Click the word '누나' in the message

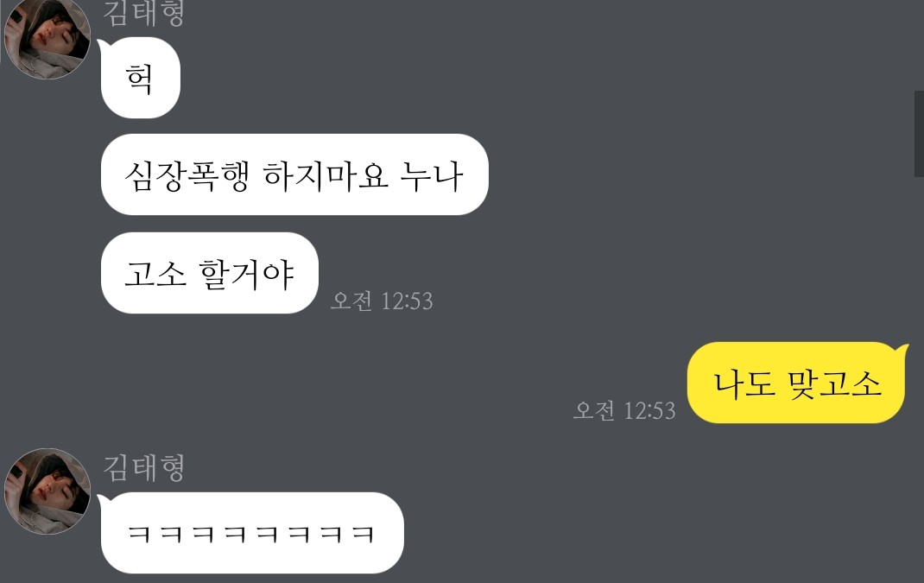(432, 175)
